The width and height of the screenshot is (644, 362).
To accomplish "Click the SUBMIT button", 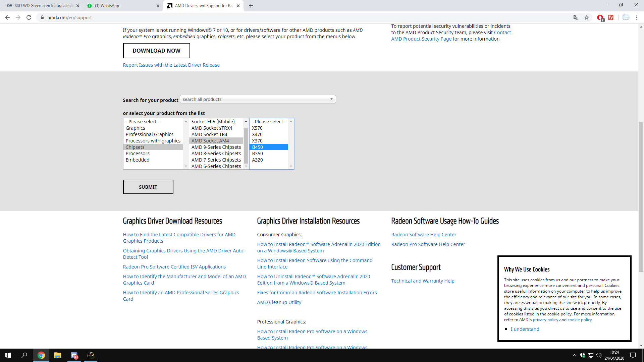I will point(148,187).
